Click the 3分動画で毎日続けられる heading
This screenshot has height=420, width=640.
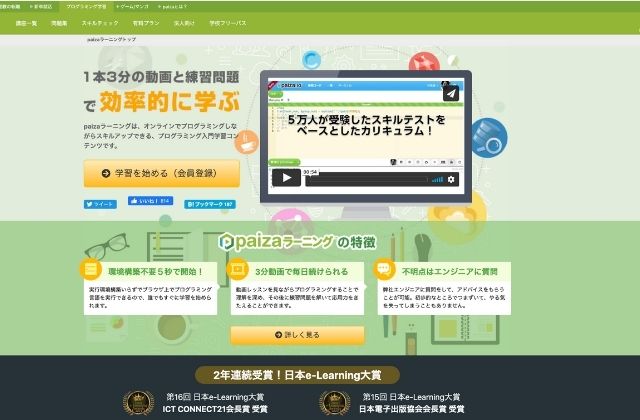[302, 271]
